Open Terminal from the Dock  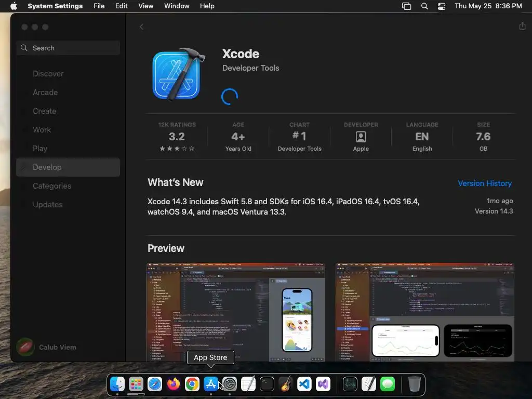267,384
